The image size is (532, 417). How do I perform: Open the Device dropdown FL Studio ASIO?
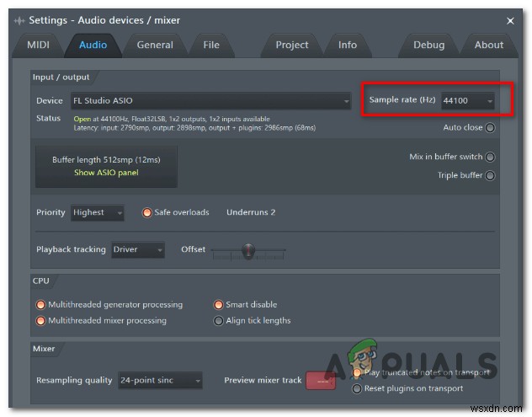pyautogui.click(x=210, y=101)
